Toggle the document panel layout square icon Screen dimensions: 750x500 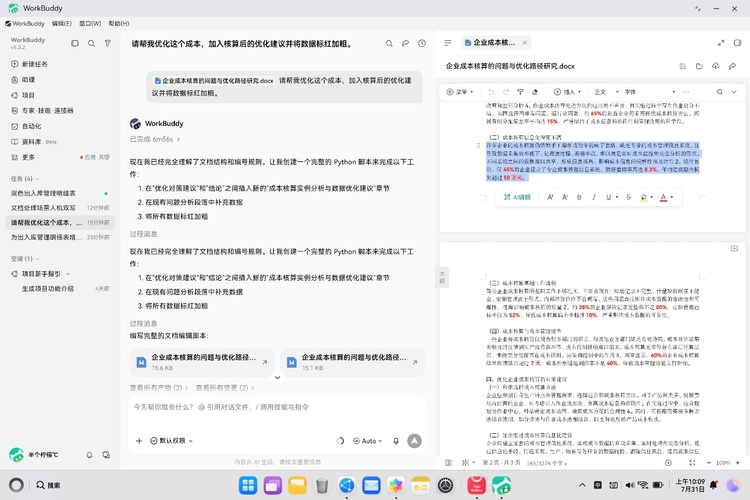point(738,43)
